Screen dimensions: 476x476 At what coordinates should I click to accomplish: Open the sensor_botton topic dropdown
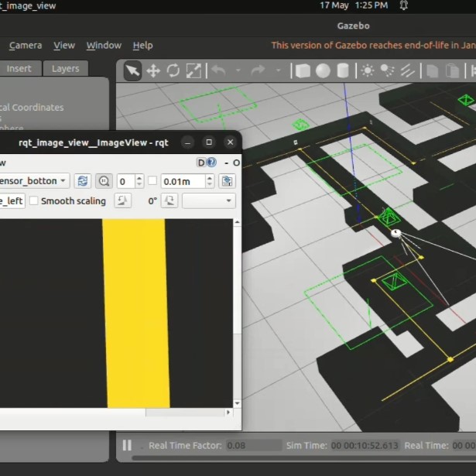34,181
